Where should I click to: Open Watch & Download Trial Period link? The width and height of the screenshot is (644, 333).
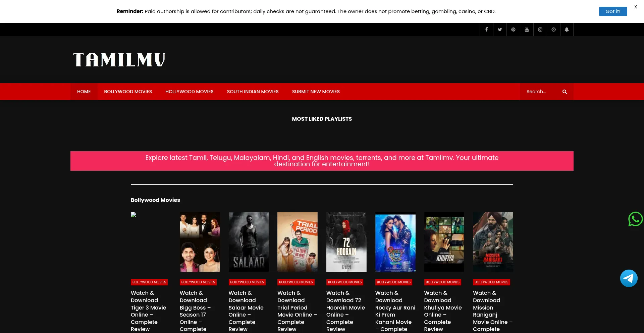pos(297,311)
